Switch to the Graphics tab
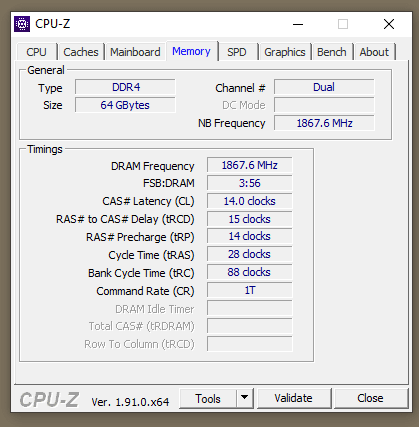 (285, 52)
